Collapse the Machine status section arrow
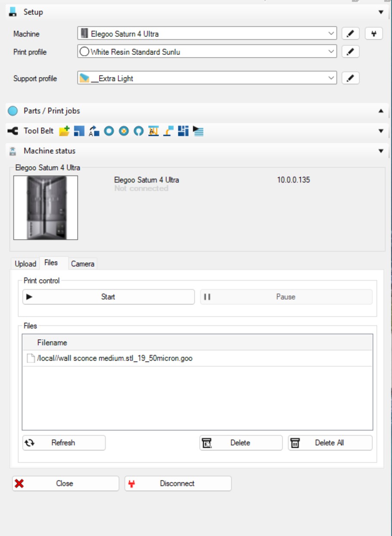This screenshot has height=536, width=392. click(381, 151)
